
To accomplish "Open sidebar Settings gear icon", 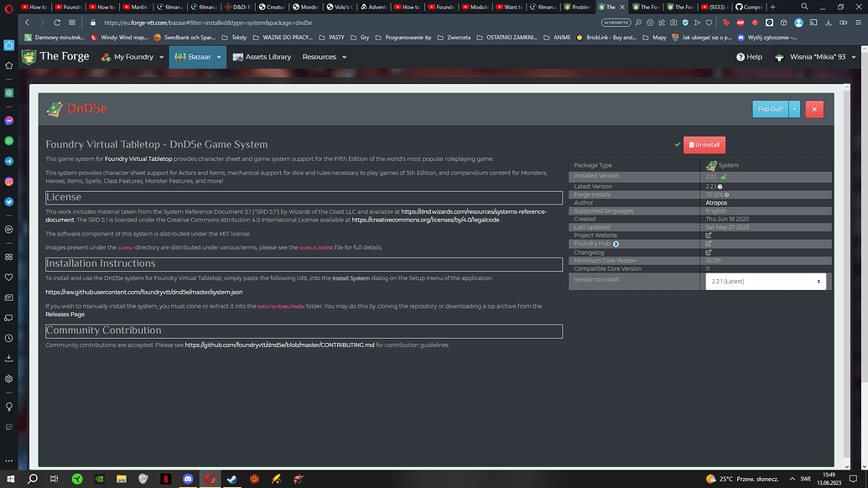I will coord(9,379).
